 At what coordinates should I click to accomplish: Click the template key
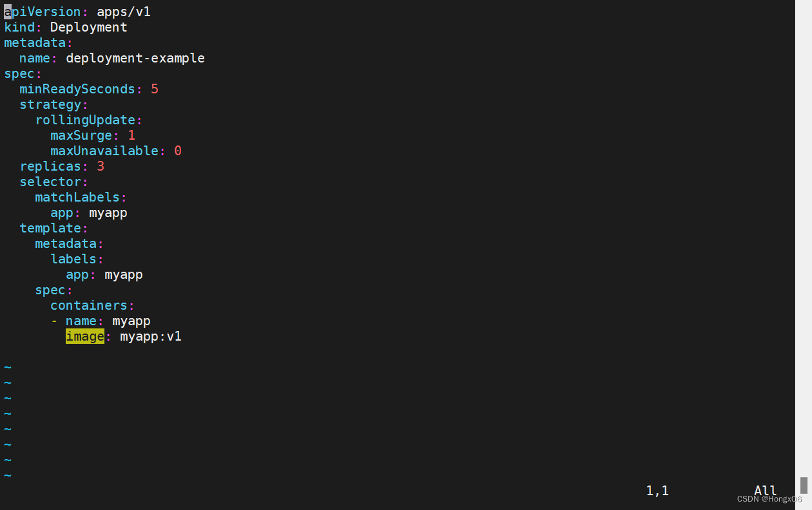point(50,228)
